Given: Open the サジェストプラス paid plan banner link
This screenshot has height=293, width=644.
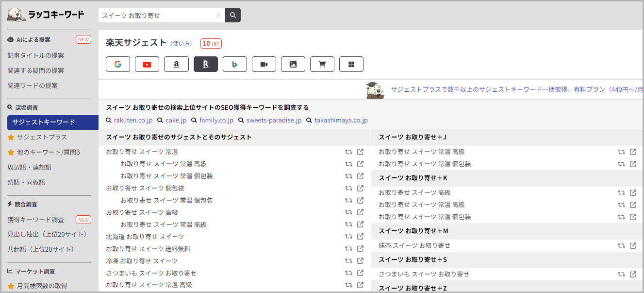Looking at the screenshot, I should (x=517, y=90).
